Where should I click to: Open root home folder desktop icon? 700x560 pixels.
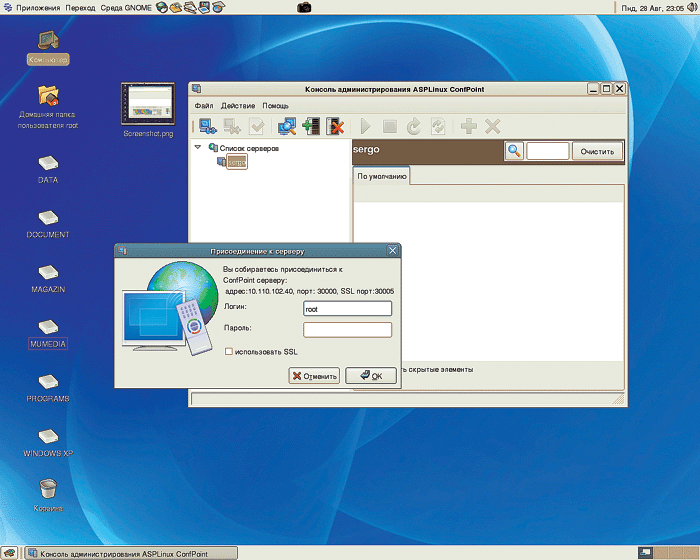click(48, 106)
